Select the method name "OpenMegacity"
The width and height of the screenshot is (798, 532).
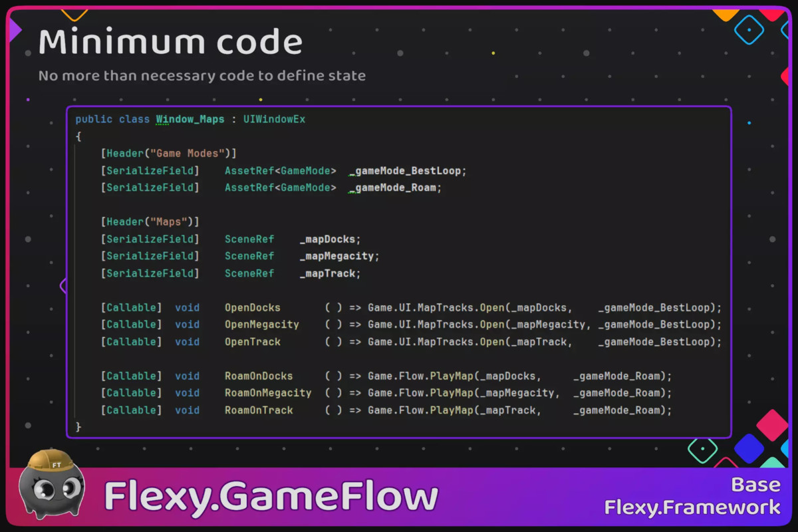pyautogui.click(x=262, y=325)
